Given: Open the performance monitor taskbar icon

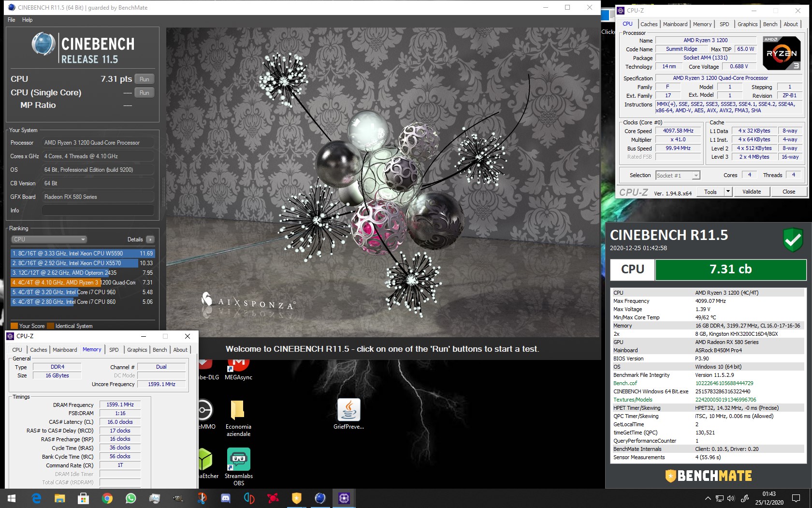Looking at the screenshot, I should [155, 498].
